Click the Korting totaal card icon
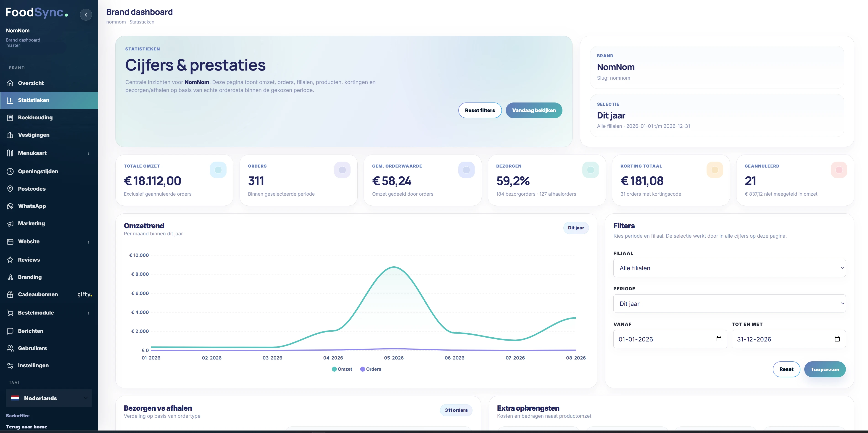Viewport: 868px width, 433px height. coord(715,170)
